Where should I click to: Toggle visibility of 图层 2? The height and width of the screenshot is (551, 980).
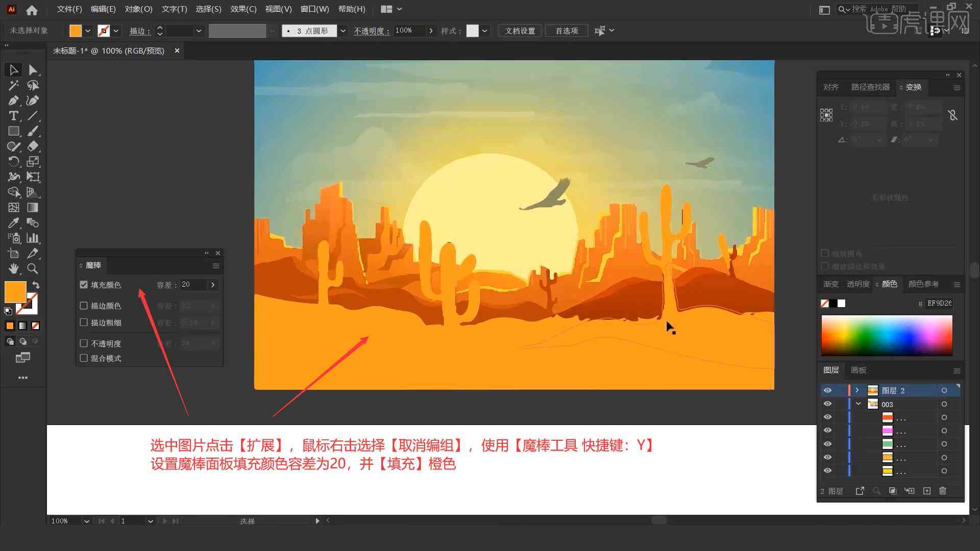coord(826,390)
